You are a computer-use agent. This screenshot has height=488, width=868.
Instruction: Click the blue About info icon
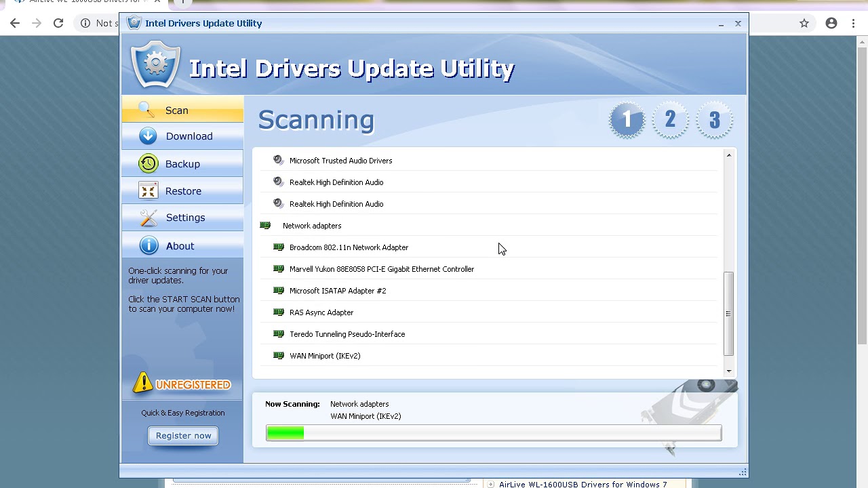149,245
